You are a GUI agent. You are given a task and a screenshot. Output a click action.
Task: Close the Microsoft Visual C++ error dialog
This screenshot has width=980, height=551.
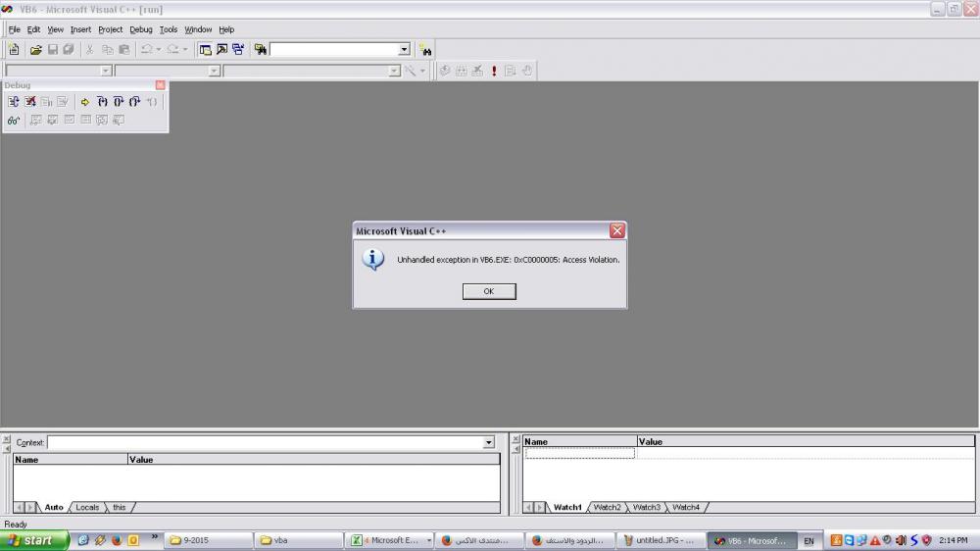pos(616,230)
